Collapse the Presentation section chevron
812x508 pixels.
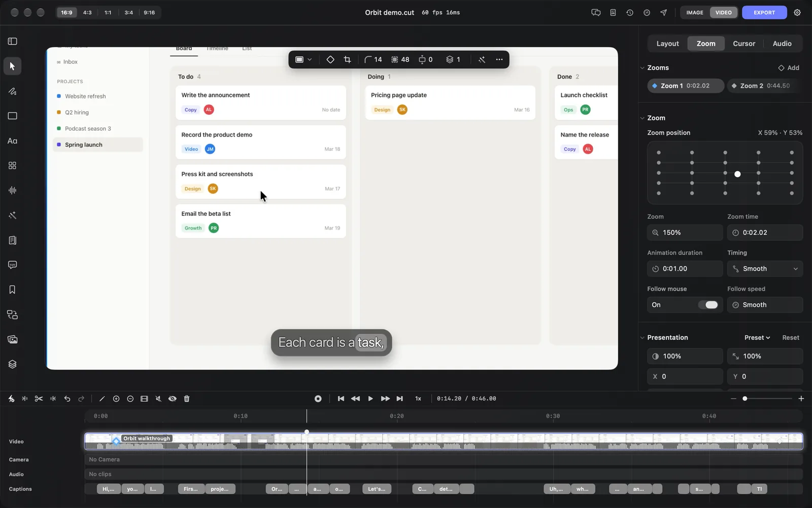click(642, 338)
